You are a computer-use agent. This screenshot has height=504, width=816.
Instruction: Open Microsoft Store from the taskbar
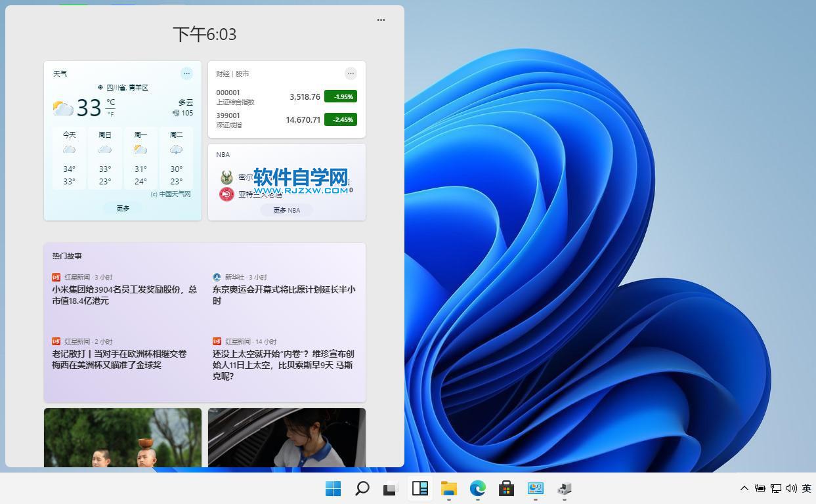pos(506,488)
